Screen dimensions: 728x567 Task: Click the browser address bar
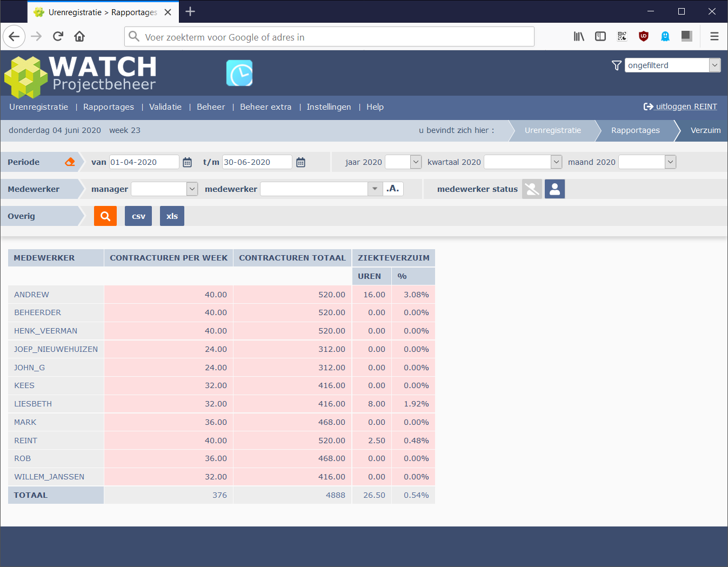(x=330, y=37)
